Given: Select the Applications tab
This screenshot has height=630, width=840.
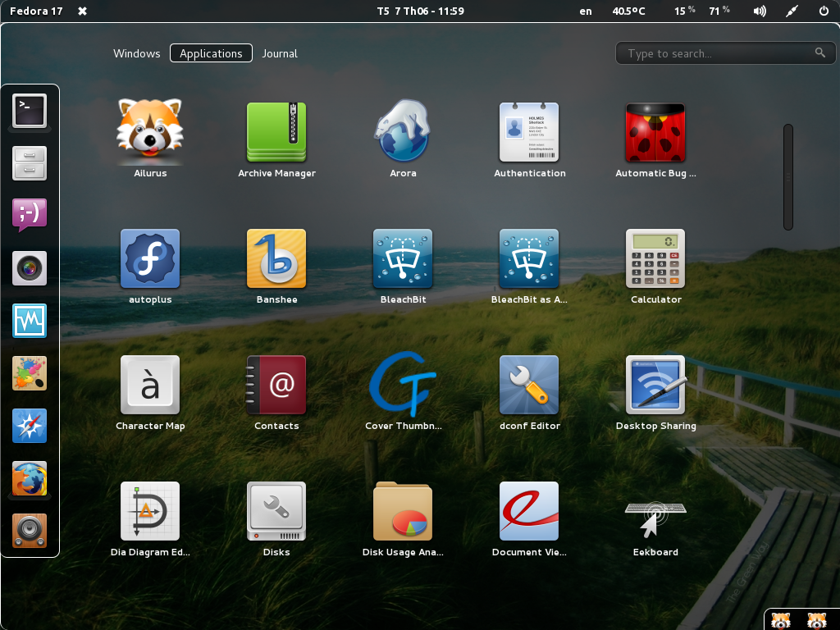Looking at the screenshot, I should 211,53.
